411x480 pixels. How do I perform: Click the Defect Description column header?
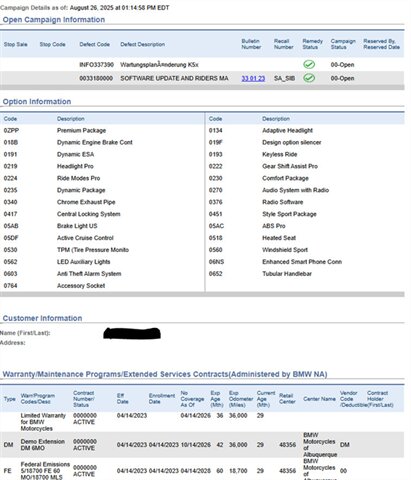click(x=142, y=44)
